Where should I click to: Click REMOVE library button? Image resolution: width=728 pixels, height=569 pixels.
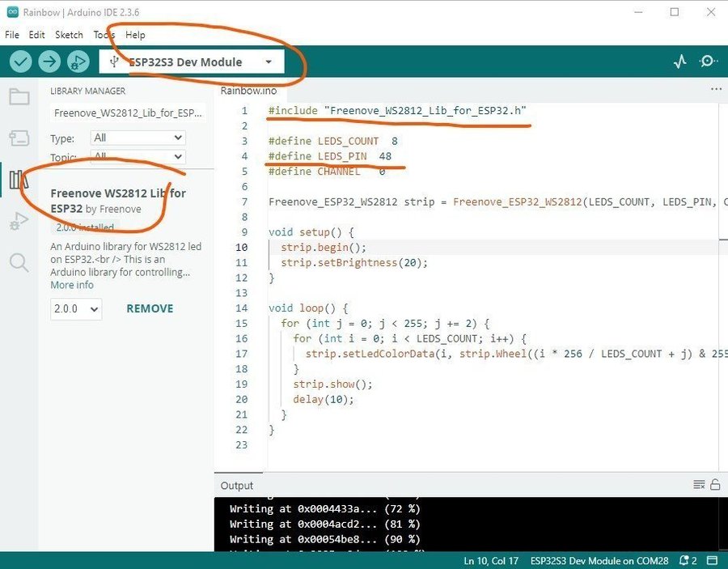[150, 308]
